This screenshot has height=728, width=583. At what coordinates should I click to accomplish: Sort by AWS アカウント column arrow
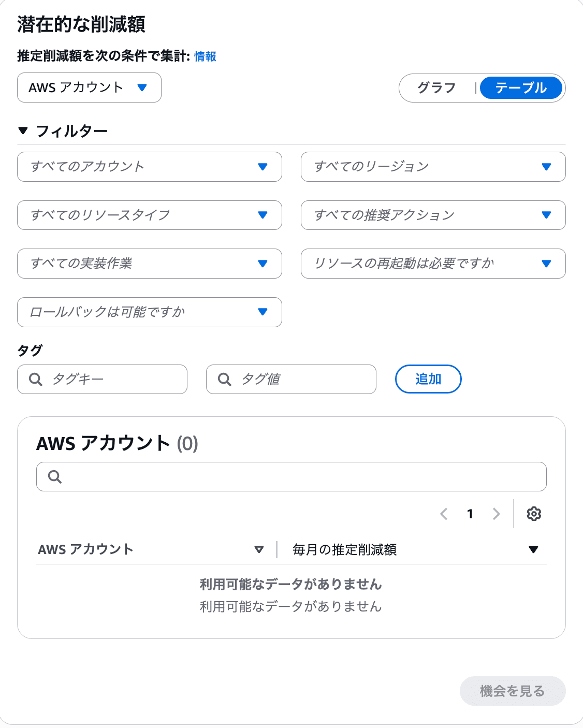click(259, 549)
